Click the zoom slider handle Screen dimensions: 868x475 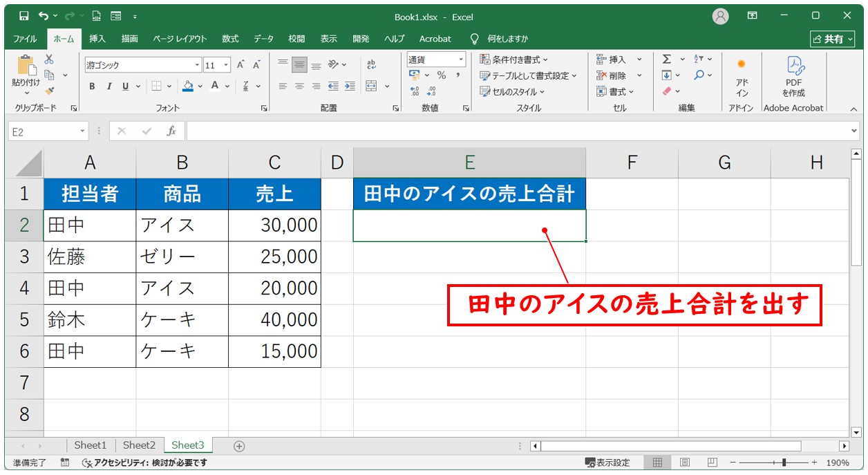[783, 463]
